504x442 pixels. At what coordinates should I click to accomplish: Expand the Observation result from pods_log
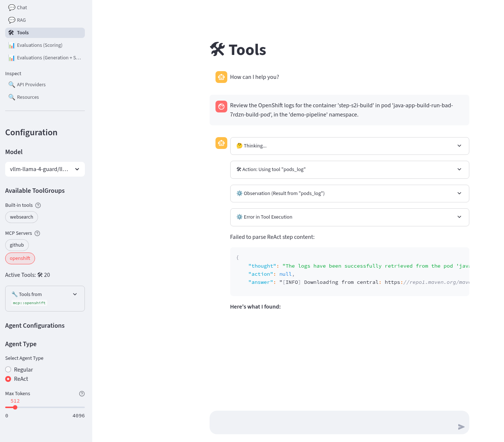click(x=349, y=194)
